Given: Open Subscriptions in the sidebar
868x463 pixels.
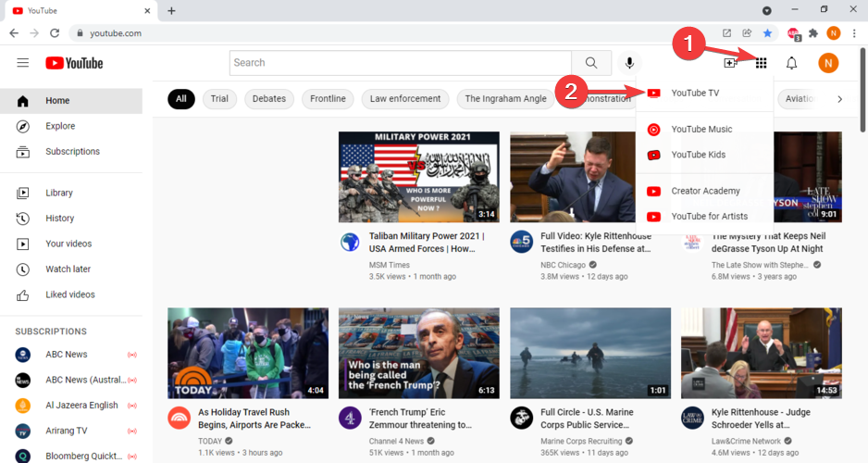Looking at the screenshot, I should (72, 152).
